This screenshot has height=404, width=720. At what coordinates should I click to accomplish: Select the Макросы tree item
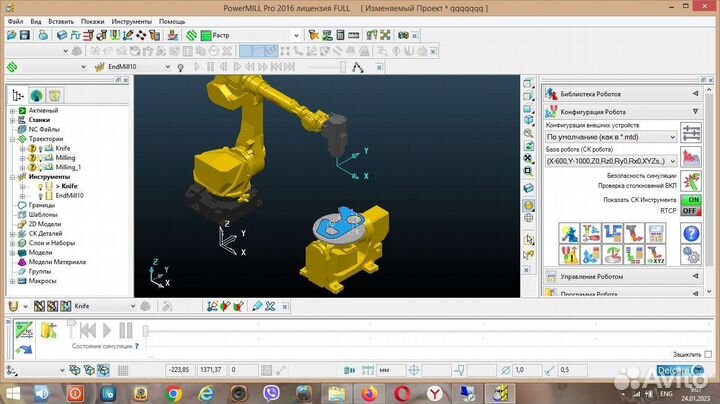click(x=42, y=281)
